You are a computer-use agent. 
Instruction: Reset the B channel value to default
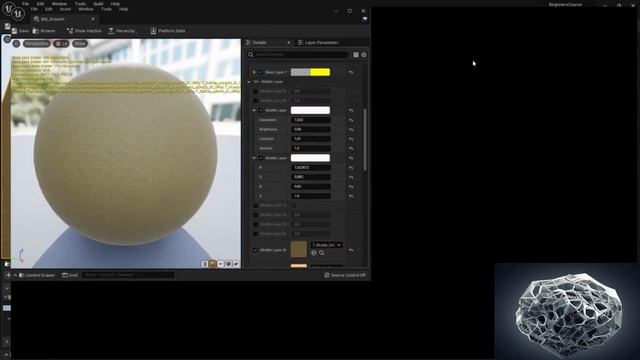(351, 187)
